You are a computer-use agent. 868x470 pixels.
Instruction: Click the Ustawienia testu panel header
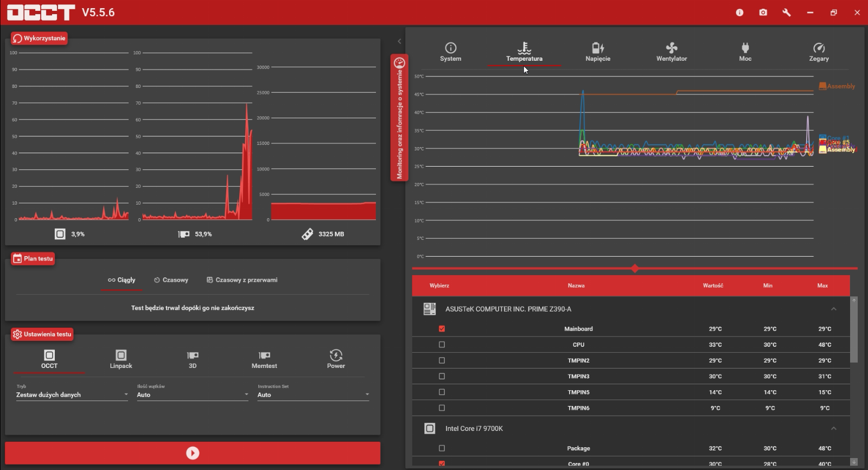click(42, 334)
